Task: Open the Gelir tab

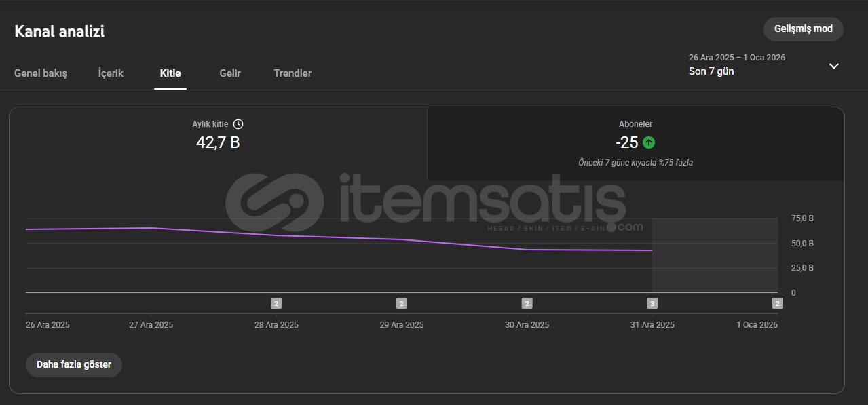Action: tap(230, 73)
